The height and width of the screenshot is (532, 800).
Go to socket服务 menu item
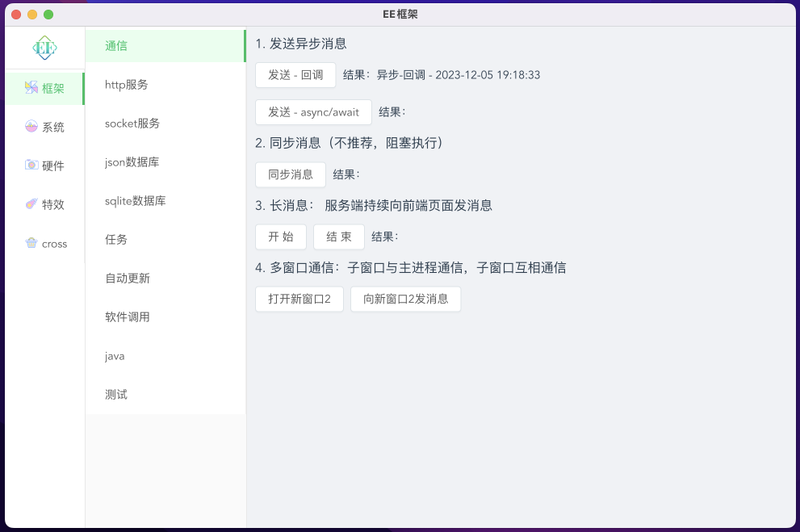[x=132, y=124]
